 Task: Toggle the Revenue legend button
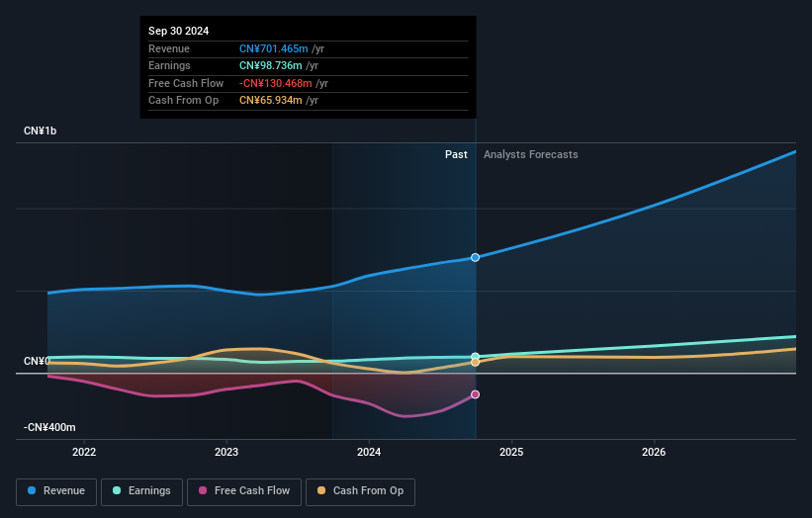click(56, 491)
